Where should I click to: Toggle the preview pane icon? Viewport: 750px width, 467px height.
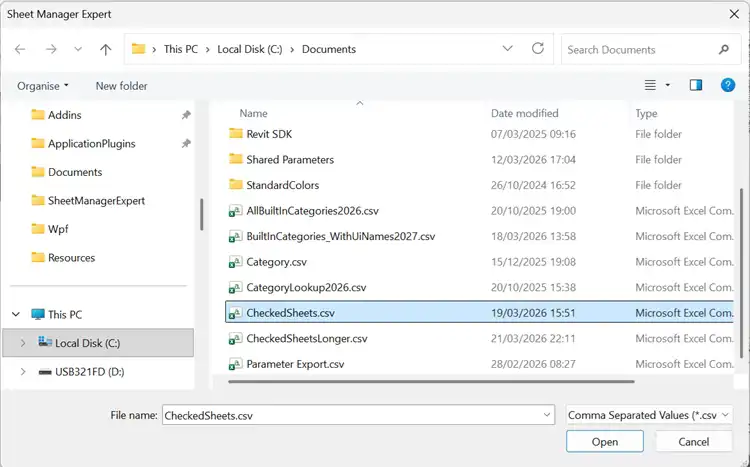(x=696, y=86)
